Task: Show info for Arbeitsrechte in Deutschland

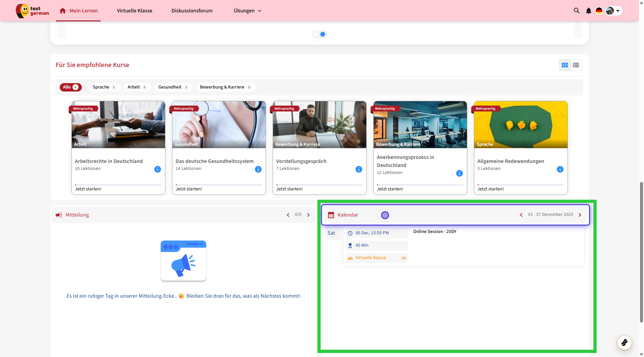Action: click(157, 169)
